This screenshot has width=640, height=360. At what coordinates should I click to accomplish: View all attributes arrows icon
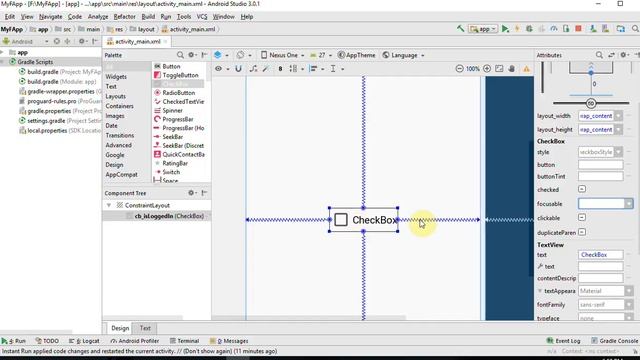pyautogui.click(x=611, y=55)
